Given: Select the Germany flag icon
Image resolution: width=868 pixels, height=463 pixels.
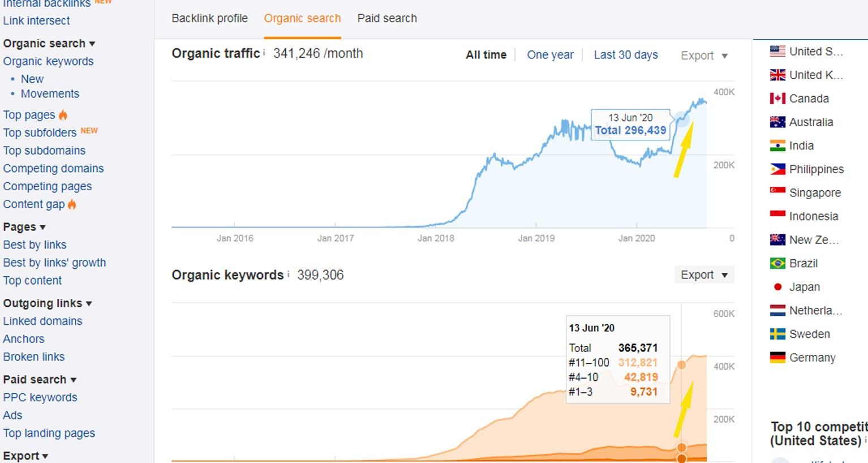Looking at the screenshot, I should click(776, 358).
